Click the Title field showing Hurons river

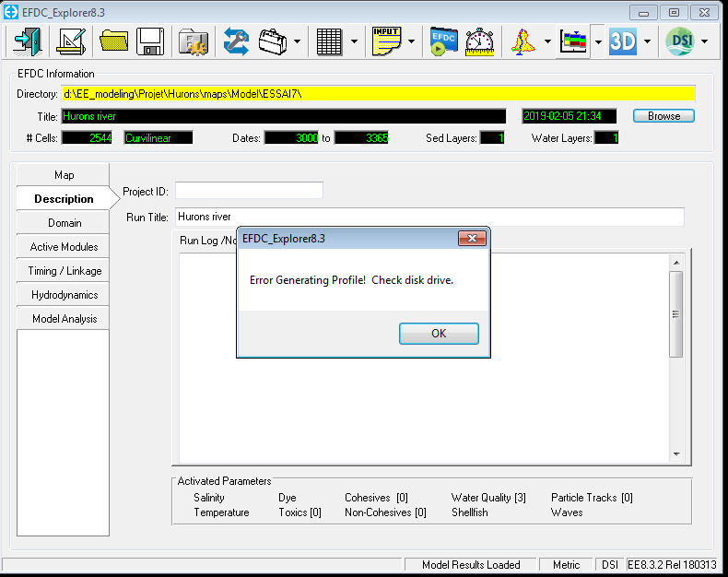(x=284, y=116)
